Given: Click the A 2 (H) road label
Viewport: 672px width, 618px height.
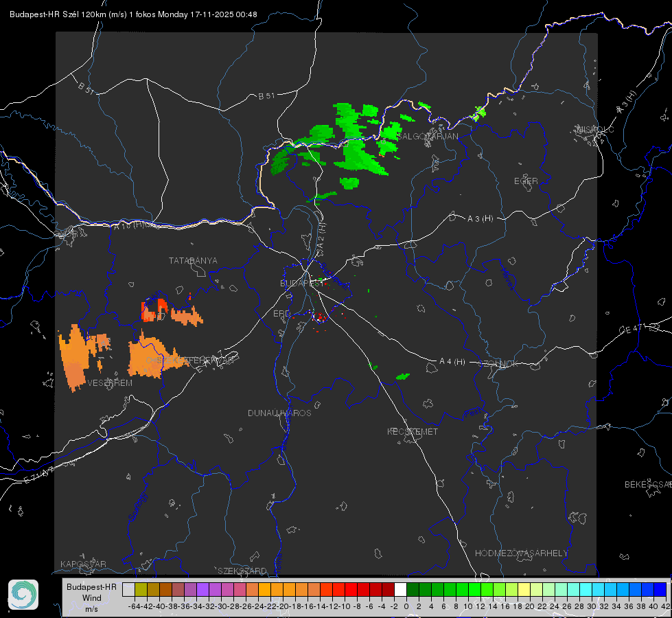Looking at the screenshot, I should [321, 235].
